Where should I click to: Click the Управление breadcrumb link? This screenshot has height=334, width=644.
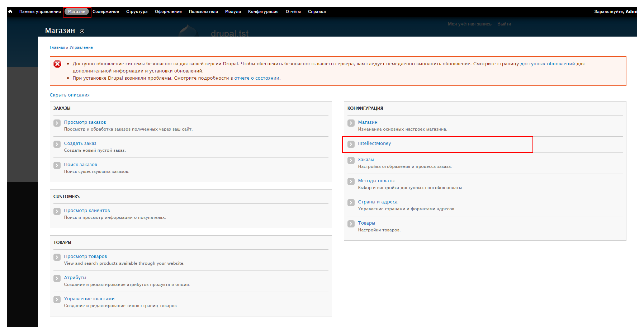(x=81, y=47)
